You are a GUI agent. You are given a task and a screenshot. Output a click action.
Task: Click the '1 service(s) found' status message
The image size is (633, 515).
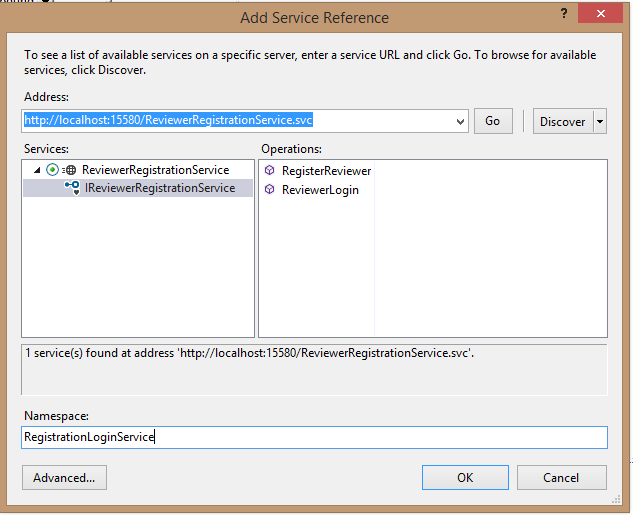coord(249,353)
